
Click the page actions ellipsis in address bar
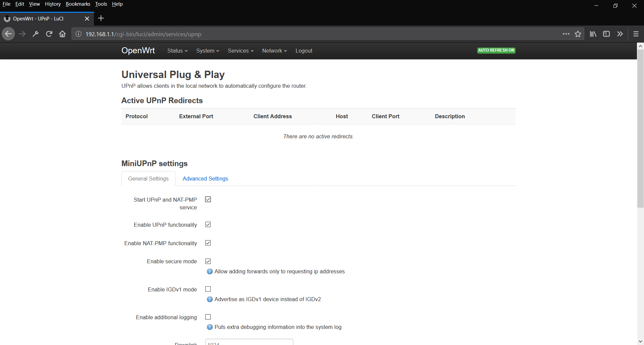566,34
